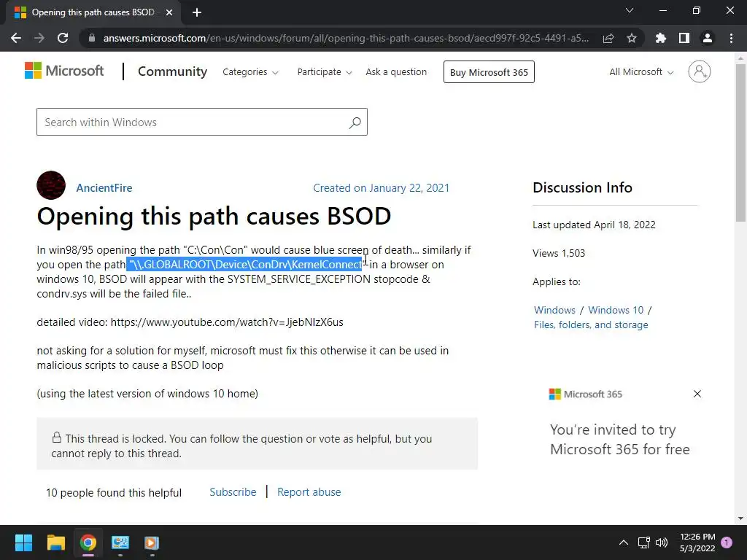Click the highlighted GLOBALROOT path text
This screenshot has width=747, height=560.
coord(245,264)
